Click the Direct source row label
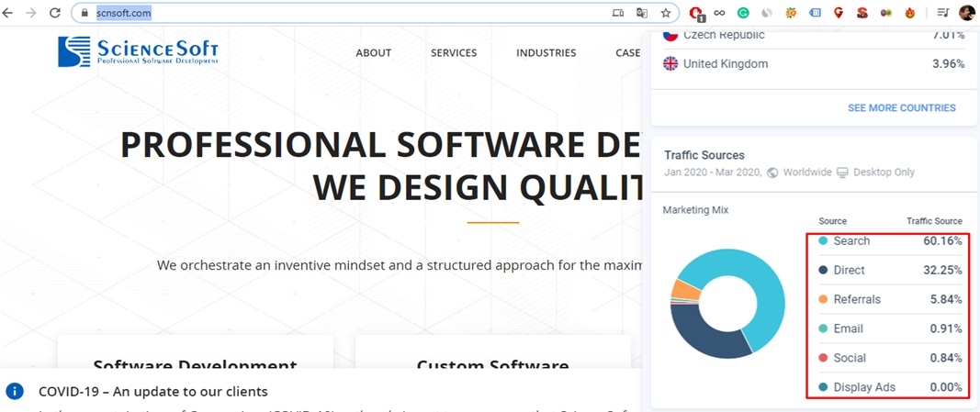Image resolution: width=980 pixels, height=412 pixels. point(849,271)
